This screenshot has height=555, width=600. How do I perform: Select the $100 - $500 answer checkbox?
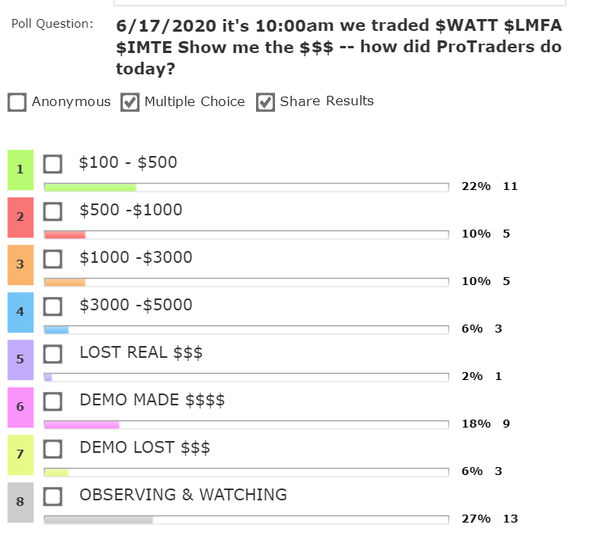[53, 163]
